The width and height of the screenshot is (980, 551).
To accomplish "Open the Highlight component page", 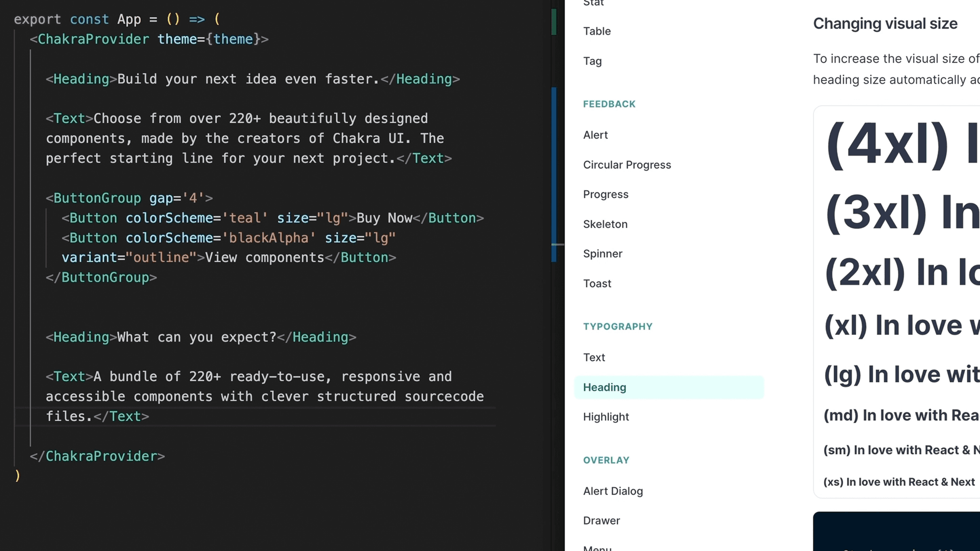I will coord(606,417).
